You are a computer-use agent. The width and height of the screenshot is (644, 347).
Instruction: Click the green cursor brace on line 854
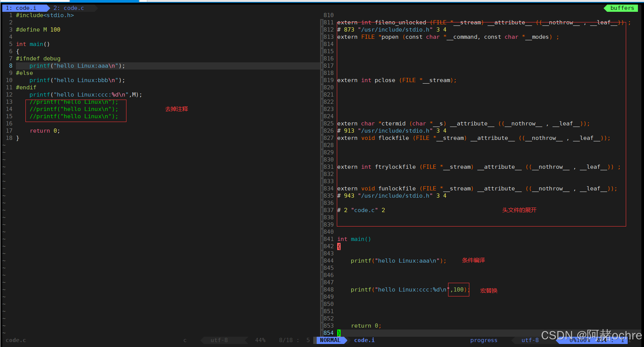[339, 333]
